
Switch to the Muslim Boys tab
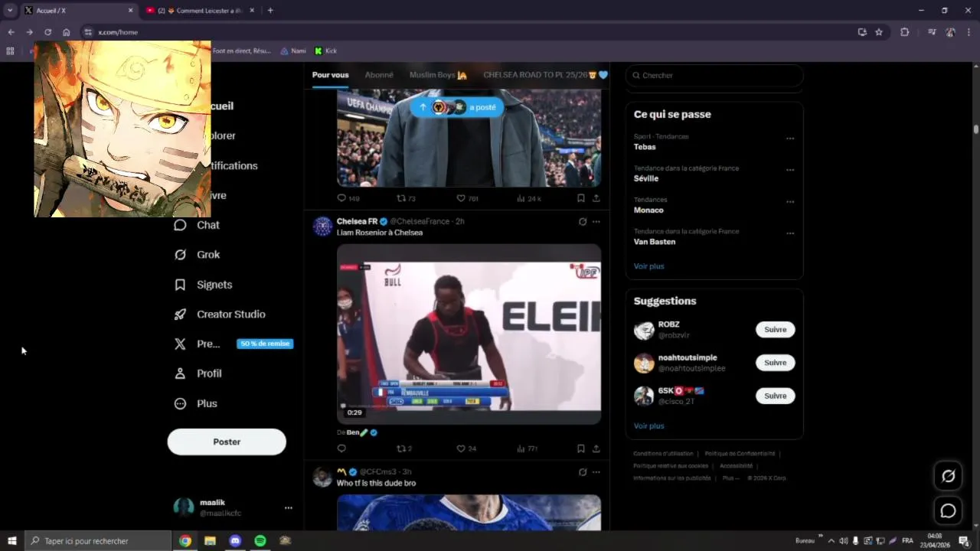tap(438, 75)
